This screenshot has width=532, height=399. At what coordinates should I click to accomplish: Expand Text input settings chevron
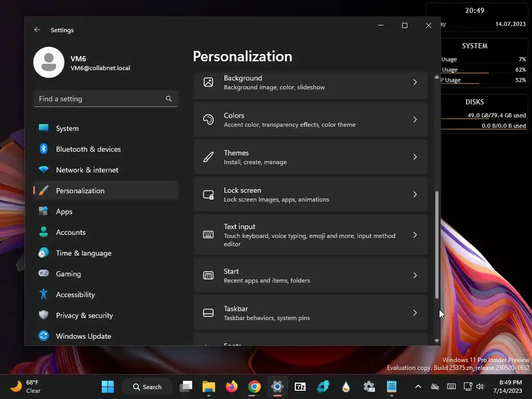point(415,235)
